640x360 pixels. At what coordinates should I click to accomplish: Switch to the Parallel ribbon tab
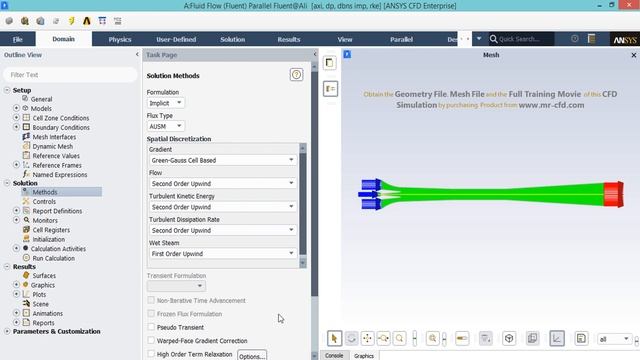point(401,39)
